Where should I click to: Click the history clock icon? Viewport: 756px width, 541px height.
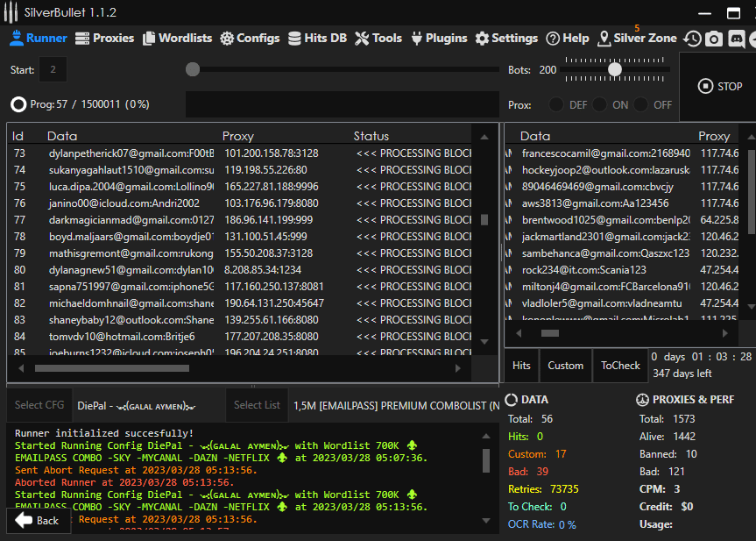click(x=692, y=39)
